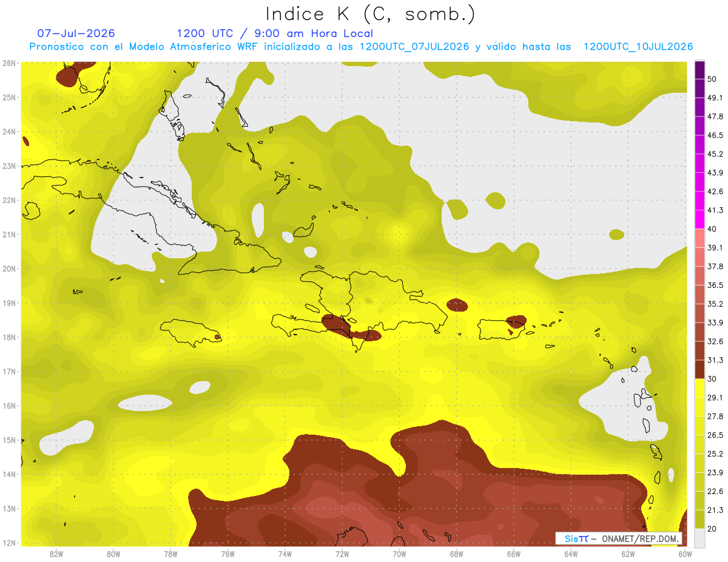The height and width of the screenshot is (562, 728).
Task: Click the "76W" longitude label
Action: (227, 554)
